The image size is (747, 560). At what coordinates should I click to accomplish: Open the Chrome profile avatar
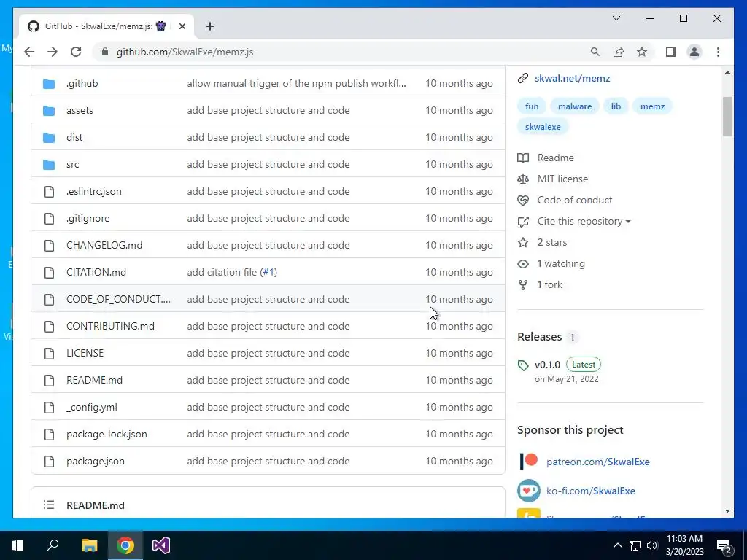694,52
